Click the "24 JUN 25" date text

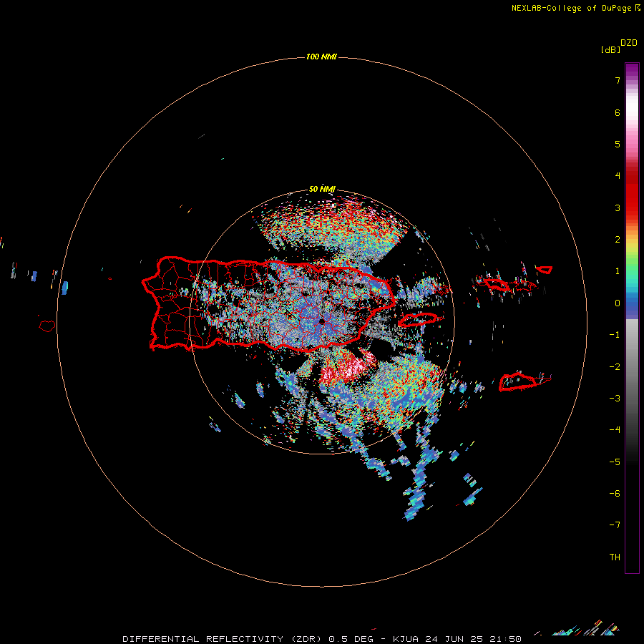pyautogui.click(x=453, y=639)
